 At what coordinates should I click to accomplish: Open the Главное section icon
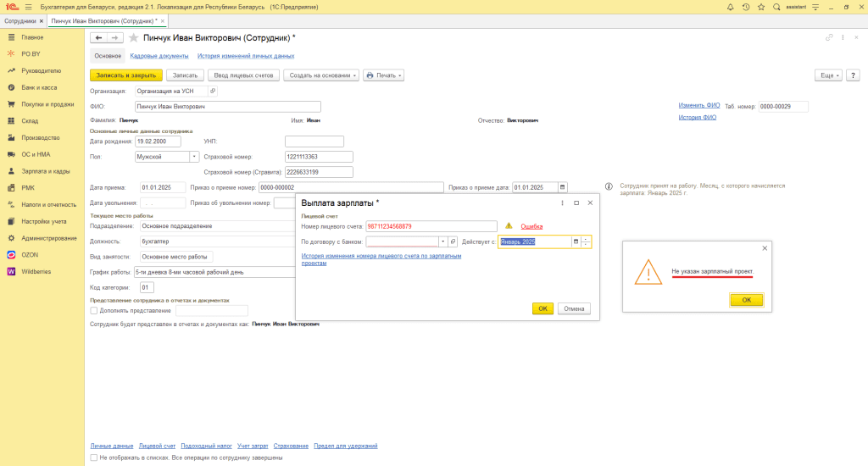[x=11, y=37]
